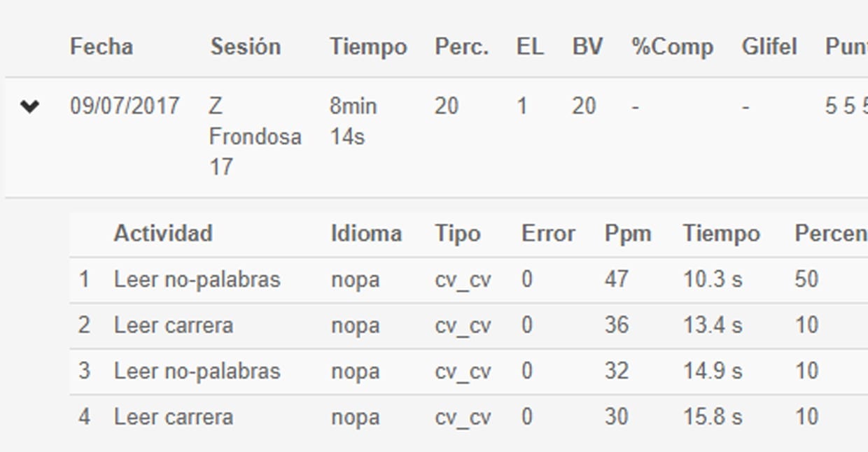
Task: Select activity row 2 Leer carrera
Action: pos(469,326)
